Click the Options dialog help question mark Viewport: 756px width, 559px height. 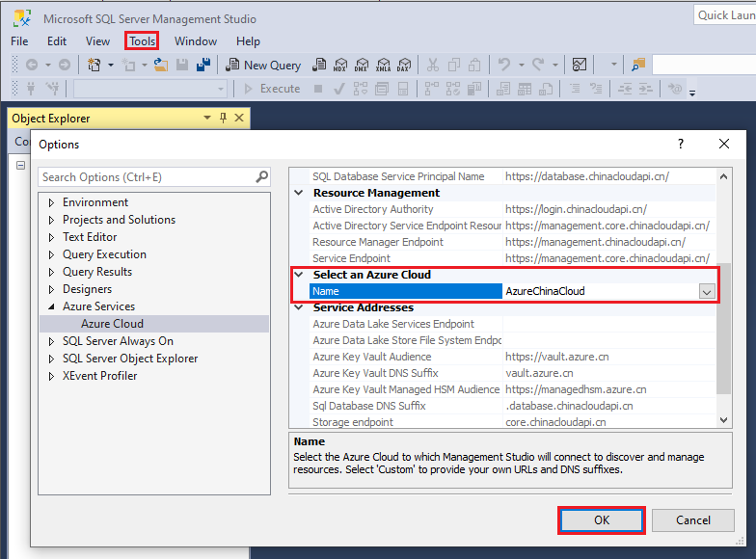tap(681, 144)
